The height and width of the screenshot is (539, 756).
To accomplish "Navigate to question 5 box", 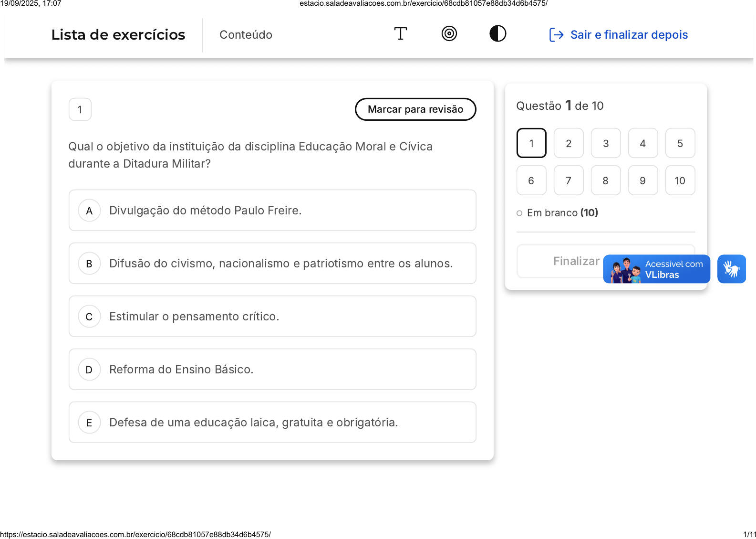I will [680, 143].
